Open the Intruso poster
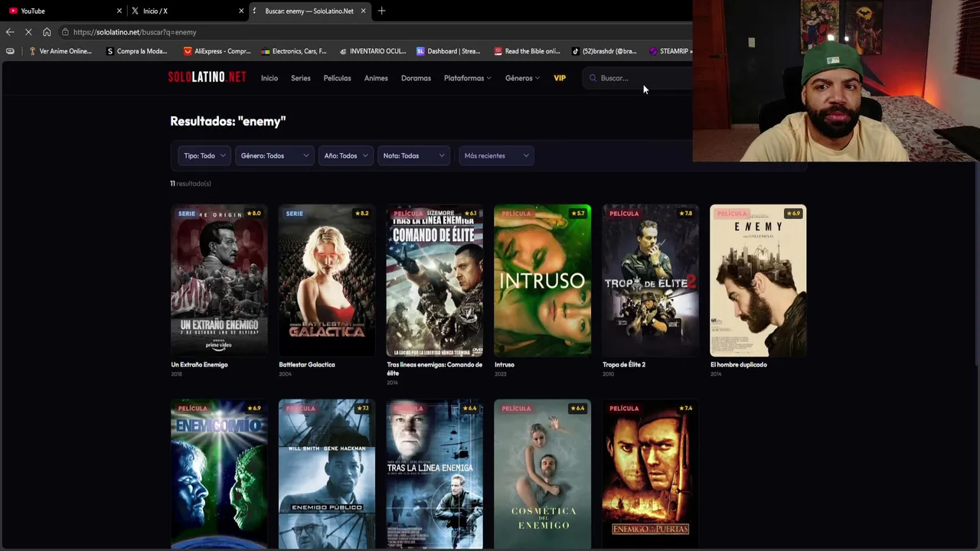The image size is (980, 551). (x=543, y=280)
